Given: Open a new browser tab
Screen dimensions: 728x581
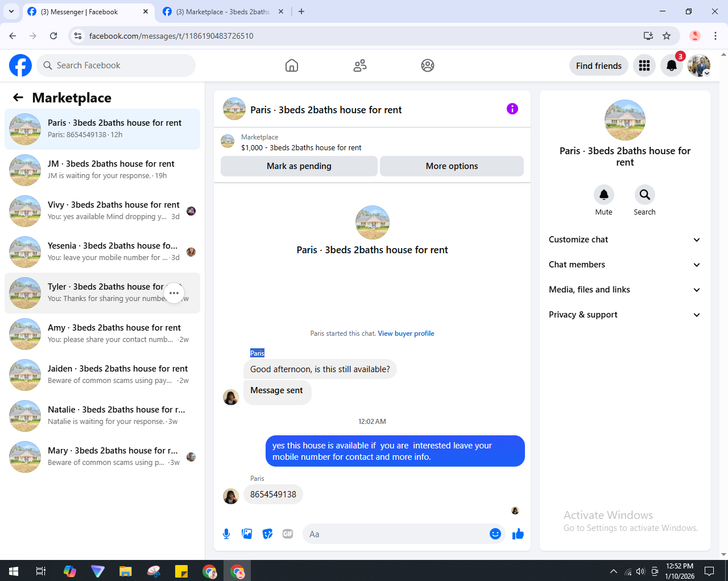Looking at the screenshot, I should [x=301, y=11].
